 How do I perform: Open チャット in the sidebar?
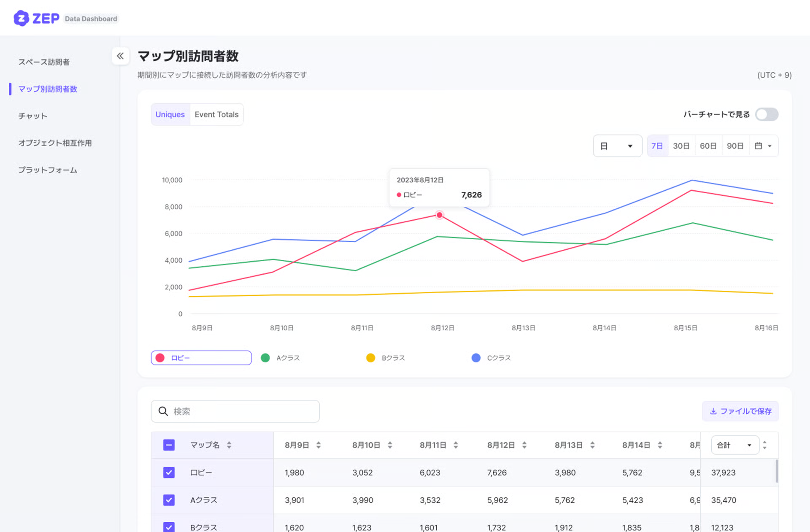33,116
